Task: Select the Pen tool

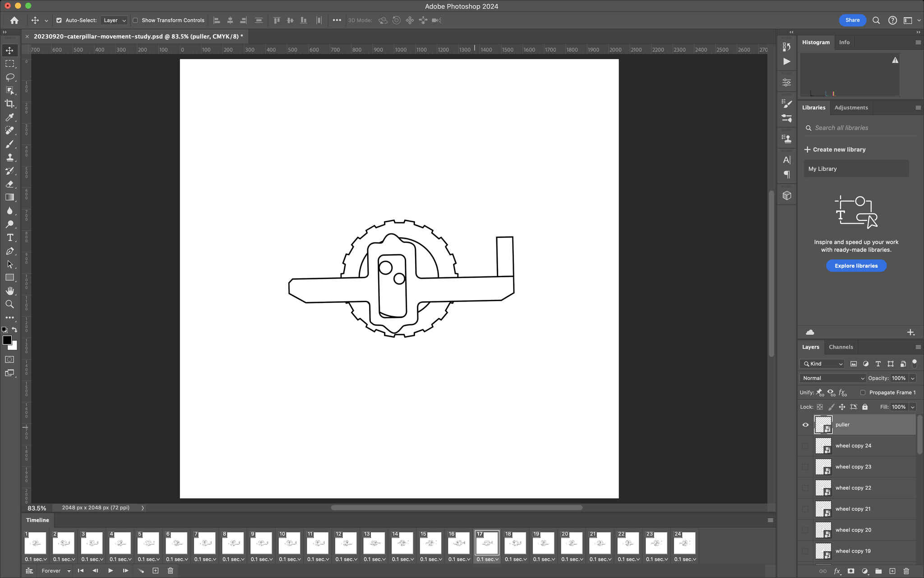Action: 9,251
